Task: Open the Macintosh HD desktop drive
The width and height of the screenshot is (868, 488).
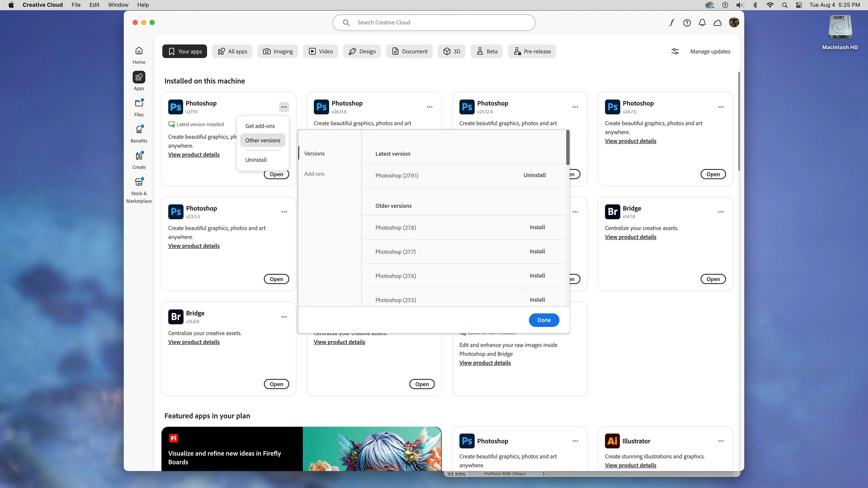Action: [840, 33]
